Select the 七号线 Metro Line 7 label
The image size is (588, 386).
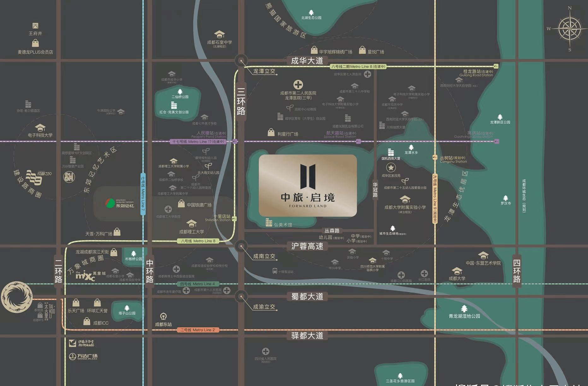click(x=143, y=194)
